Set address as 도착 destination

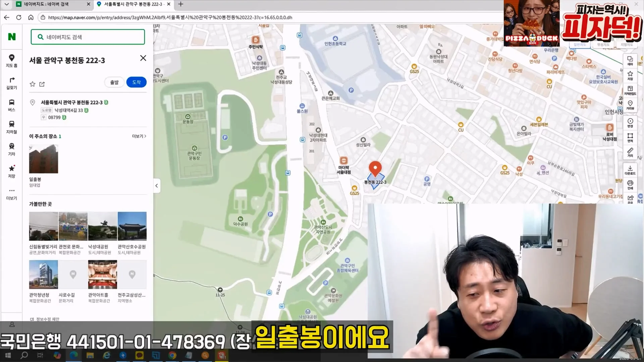pyautogui.click(x=136, y=82)
